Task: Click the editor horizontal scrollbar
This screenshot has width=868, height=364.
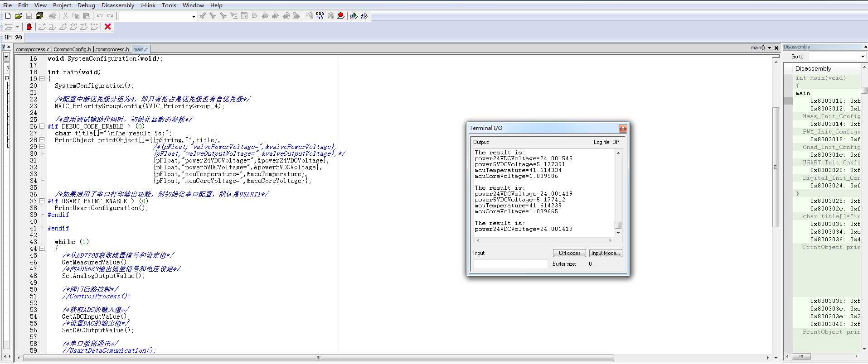Action: (319, 358)
